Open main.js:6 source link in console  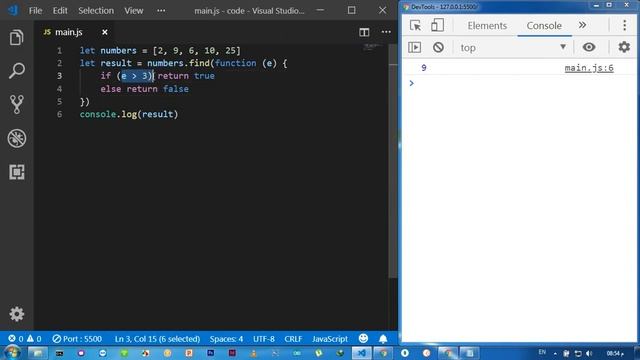589,68
